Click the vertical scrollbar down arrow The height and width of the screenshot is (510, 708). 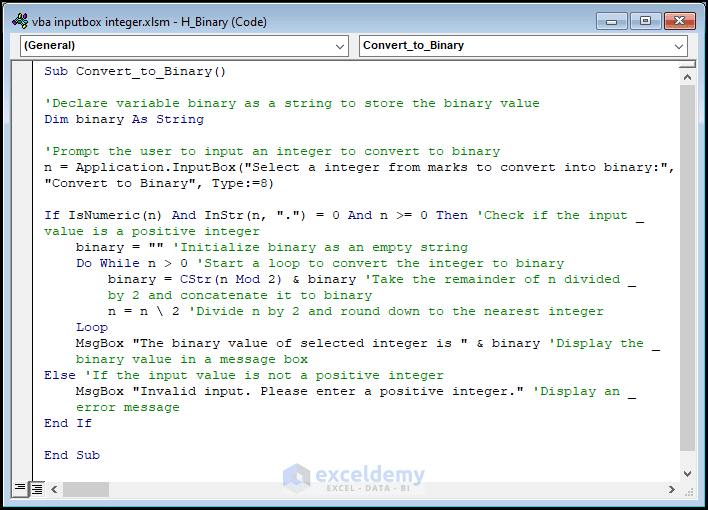pyautogui.click(x=687, y=474)
